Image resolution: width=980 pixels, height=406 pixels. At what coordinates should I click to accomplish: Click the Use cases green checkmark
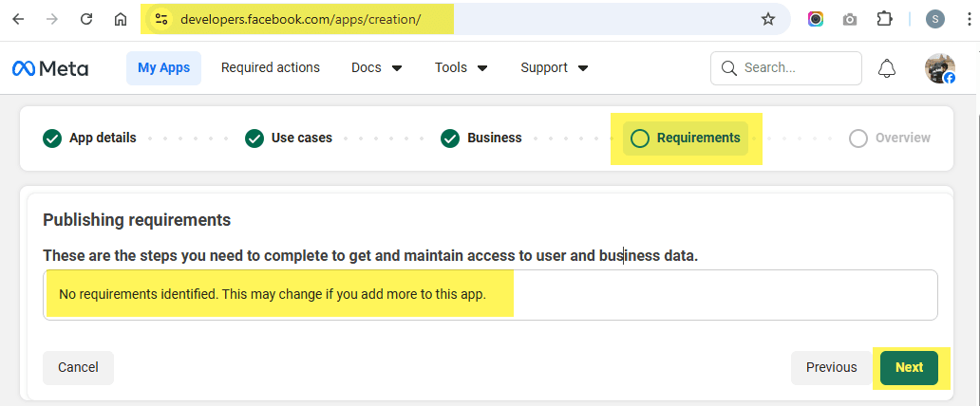click(254, 138)
